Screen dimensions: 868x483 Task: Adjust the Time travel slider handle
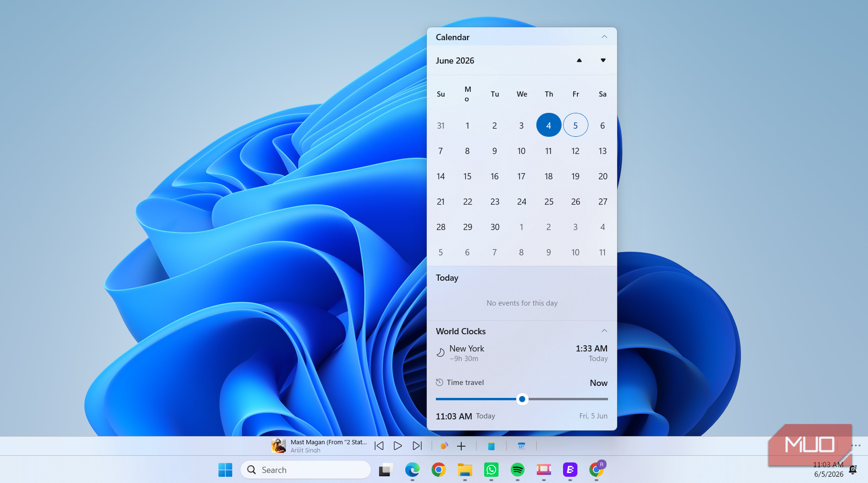click(x=522, y=399)
